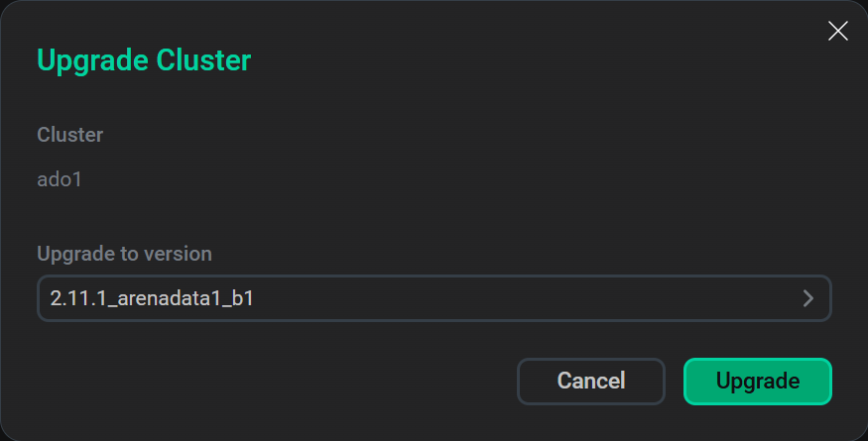Click the Upgrade Cluster heading
Image resolution: width=868 pixels, height=441 pixels.
click(x=144, y=60)
